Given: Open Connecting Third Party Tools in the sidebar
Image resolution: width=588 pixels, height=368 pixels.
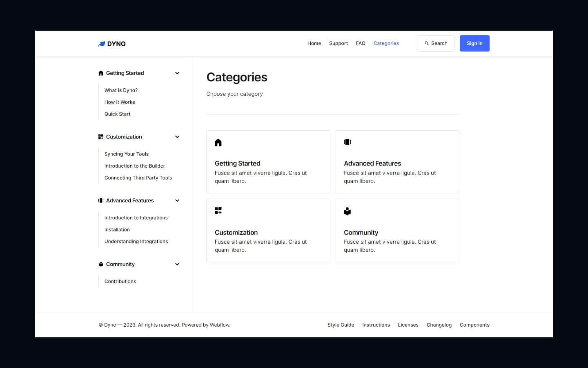Looking at the screenshot, I should pos(138,177).
